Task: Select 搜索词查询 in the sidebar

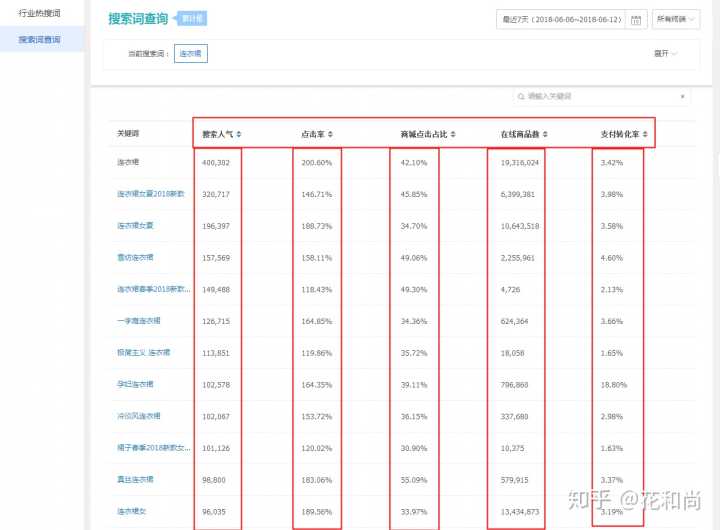Action: 40,40
